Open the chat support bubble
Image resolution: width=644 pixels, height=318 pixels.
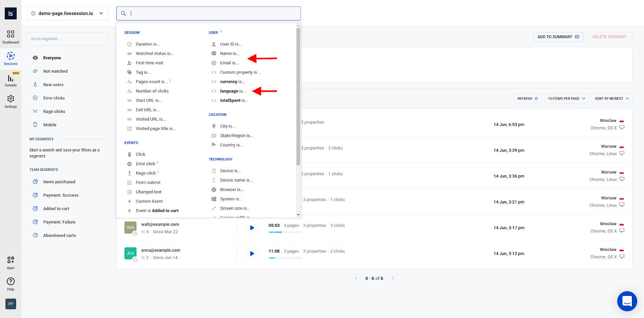(x=627, y=301)
